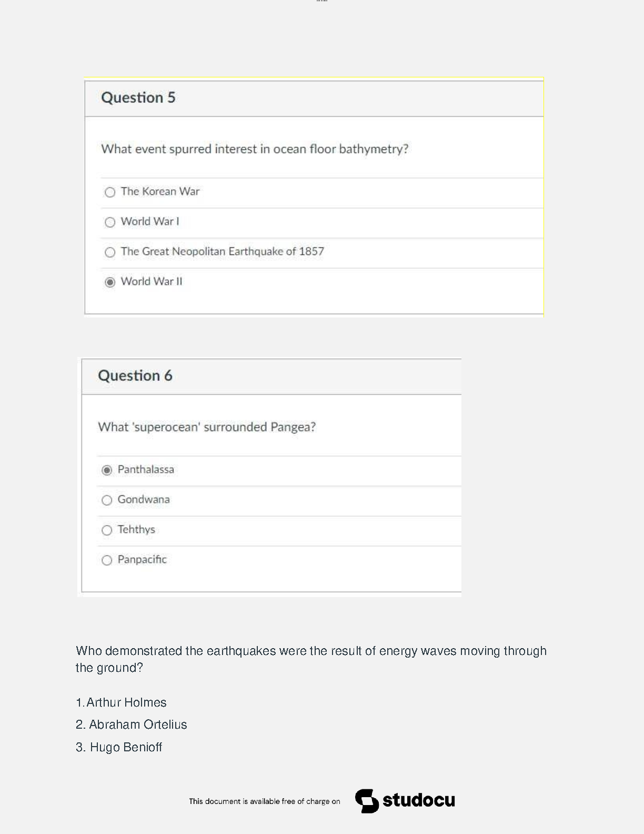Select the Panthalassa radio button
This screenshot has height=834, width=644.
tap(107, 470)
